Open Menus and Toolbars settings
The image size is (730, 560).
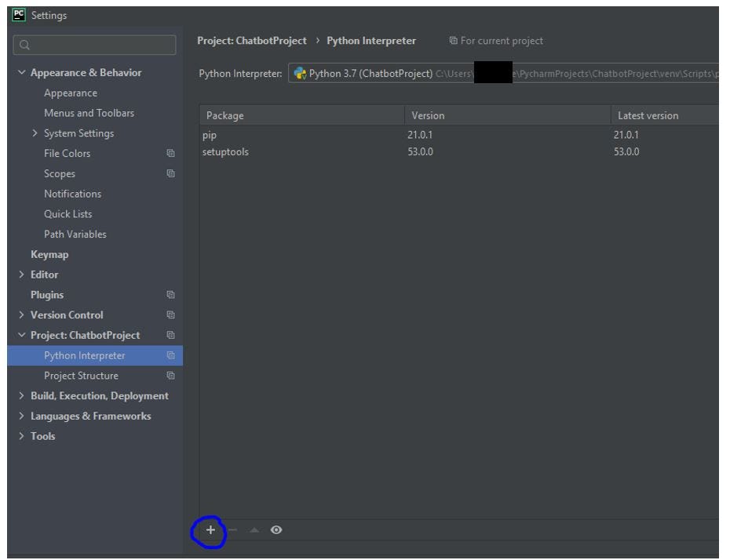pos(89,113)
